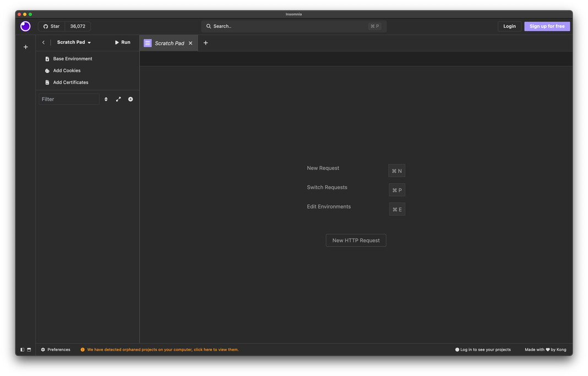Click the expand-all requests icon
This screenshot has height=376, width=588.
point(118,99)
